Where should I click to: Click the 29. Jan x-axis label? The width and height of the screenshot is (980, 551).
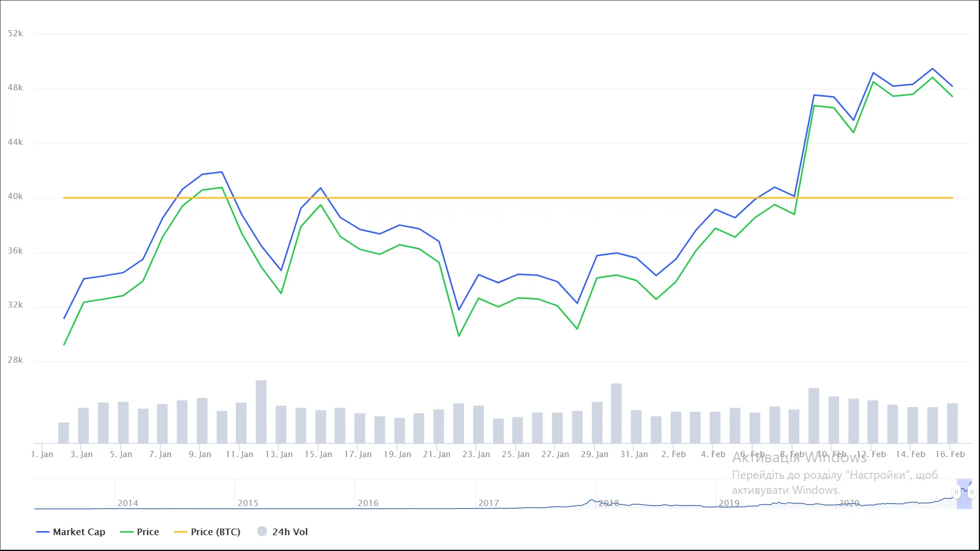pos(595,454)
